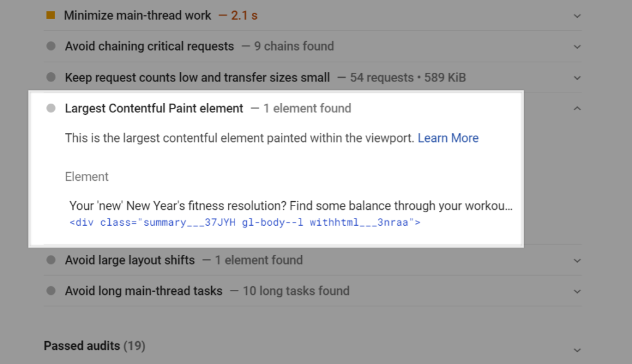632x364 pixels.
Task: Open the Learn More link
Action: [448, 138]
